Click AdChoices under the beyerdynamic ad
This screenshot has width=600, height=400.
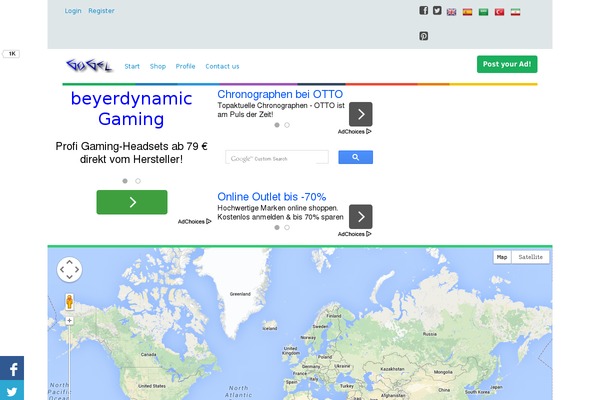point(194,222)
